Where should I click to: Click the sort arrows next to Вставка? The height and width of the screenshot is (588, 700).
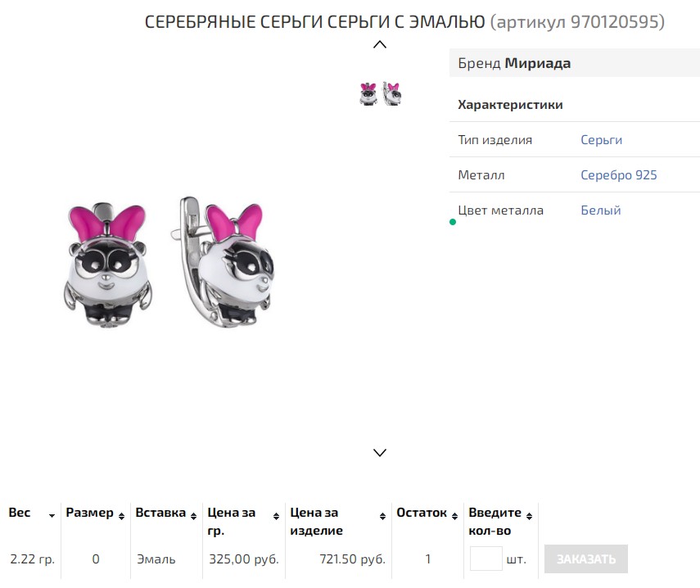click(x=194, y=516)
